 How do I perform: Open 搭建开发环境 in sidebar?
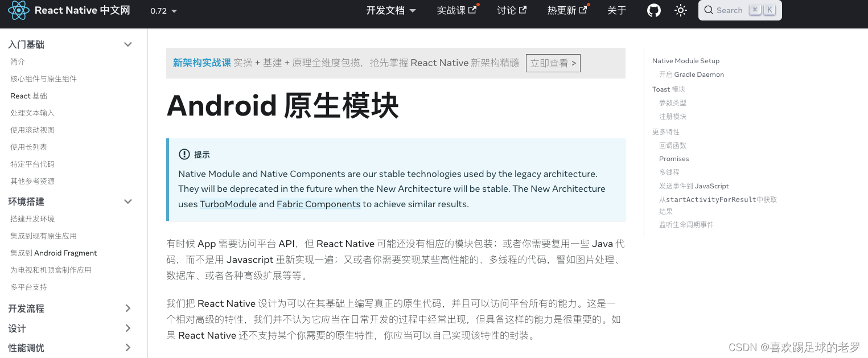click(32, 219)
